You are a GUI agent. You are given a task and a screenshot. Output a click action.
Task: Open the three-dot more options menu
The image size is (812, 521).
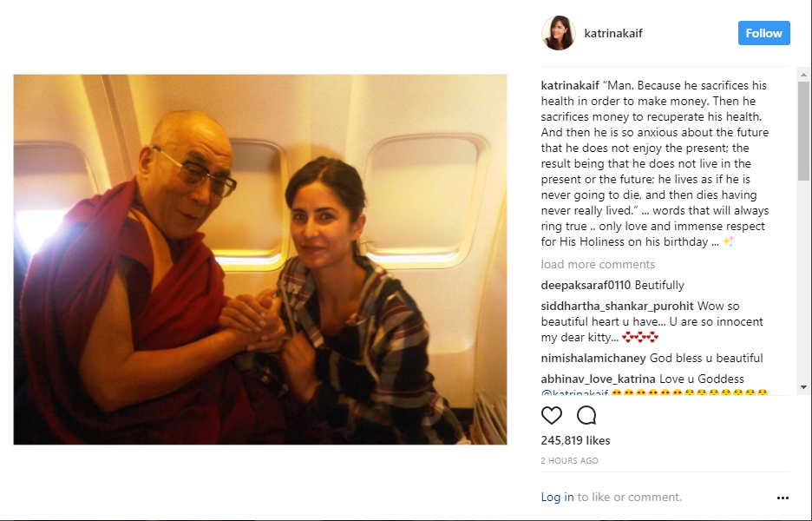[x=783, y=498]
